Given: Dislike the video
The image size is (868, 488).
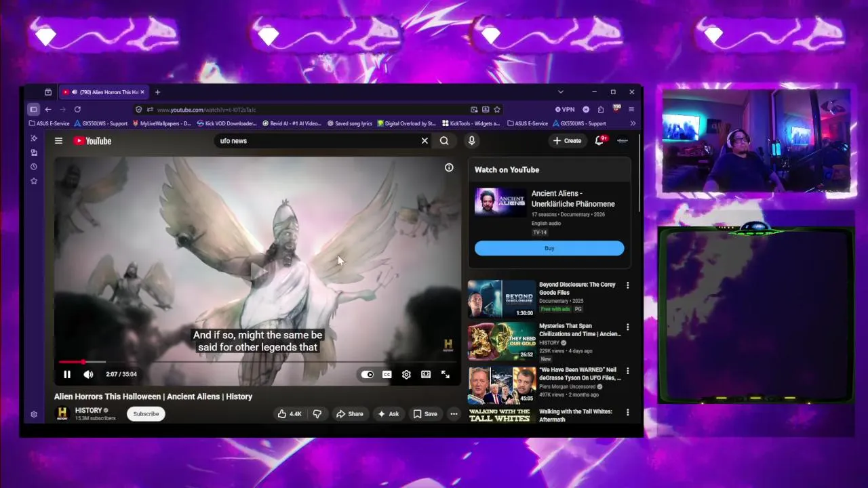Looking at the screenshot, I should (317, 413).
